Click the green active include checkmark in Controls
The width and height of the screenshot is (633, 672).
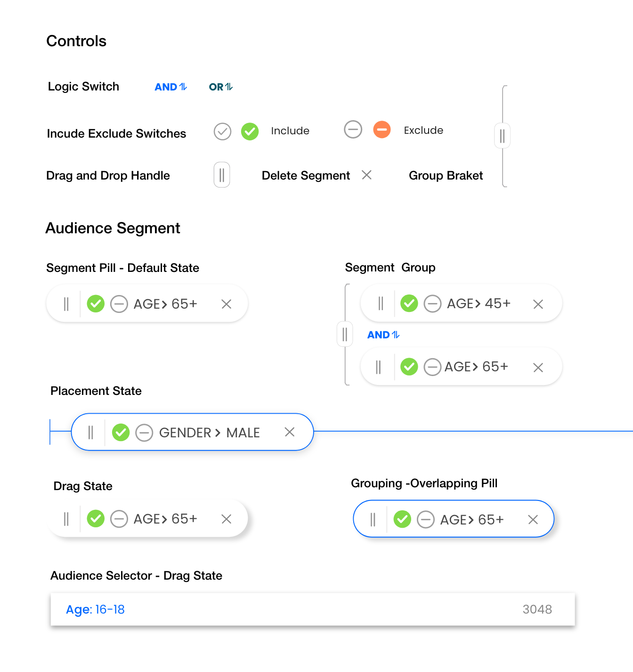tap(250, 131)
